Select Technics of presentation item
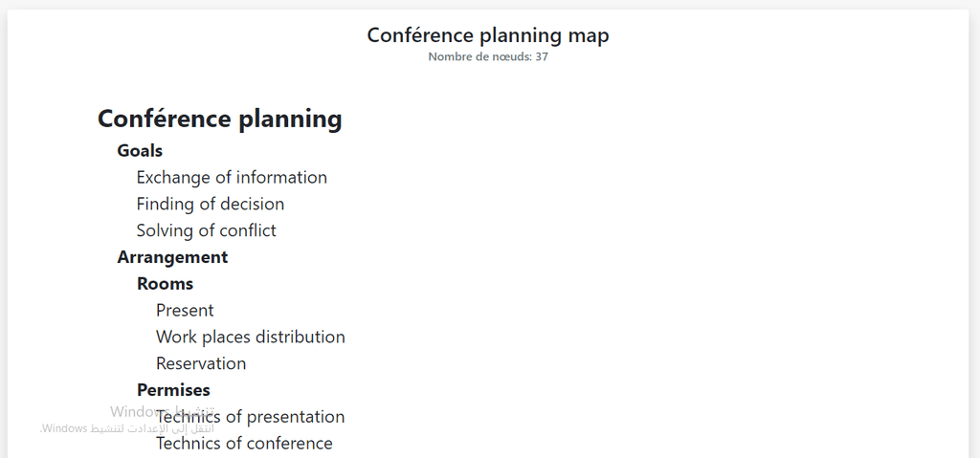The image size is (980, 458). pos(251,417)
